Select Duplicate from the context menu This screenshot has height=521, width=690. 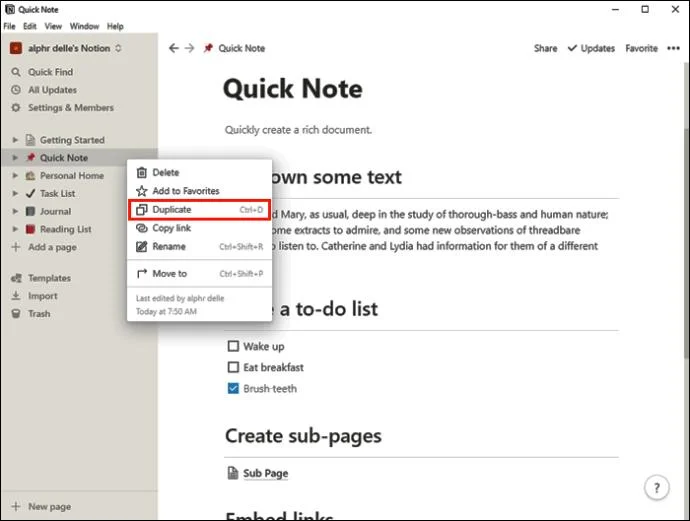[x=199, y=209]
